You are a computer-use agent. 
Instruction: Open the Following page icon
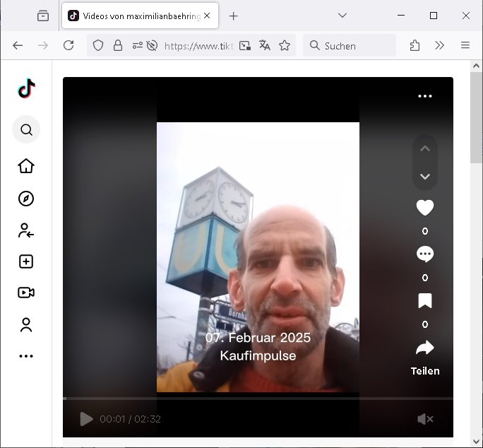click(x=26, y=230)
